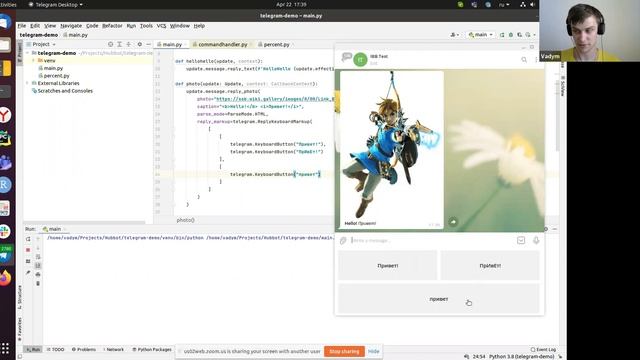Click the Restore Layout icon in Run panel
640x360 pixels.
(x=28, y=261)
